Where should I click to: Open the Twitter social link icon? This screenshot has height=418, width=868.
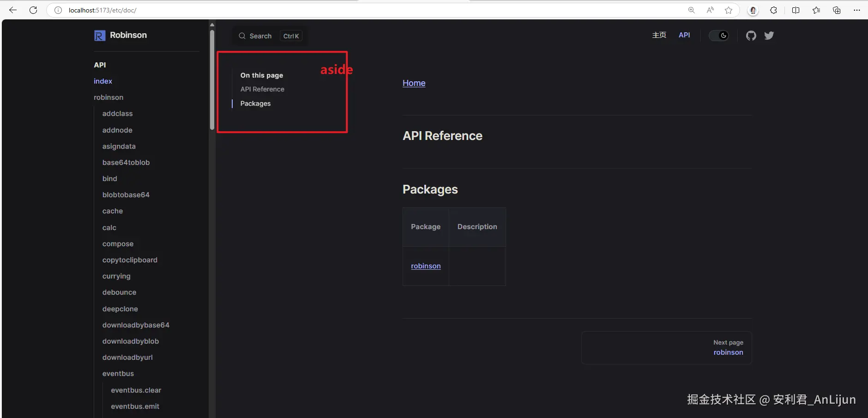769,36
